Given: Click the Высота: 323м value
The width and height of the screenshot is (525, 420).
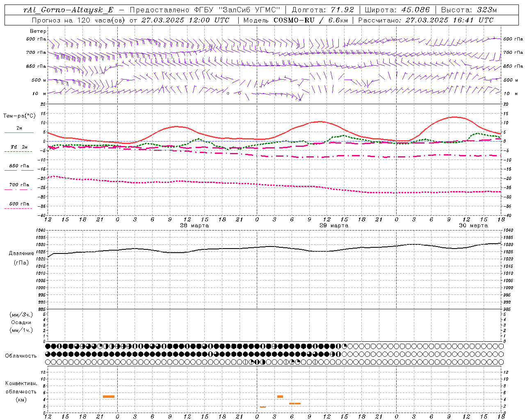Looking at the screenshot, I should pos(469,10).
